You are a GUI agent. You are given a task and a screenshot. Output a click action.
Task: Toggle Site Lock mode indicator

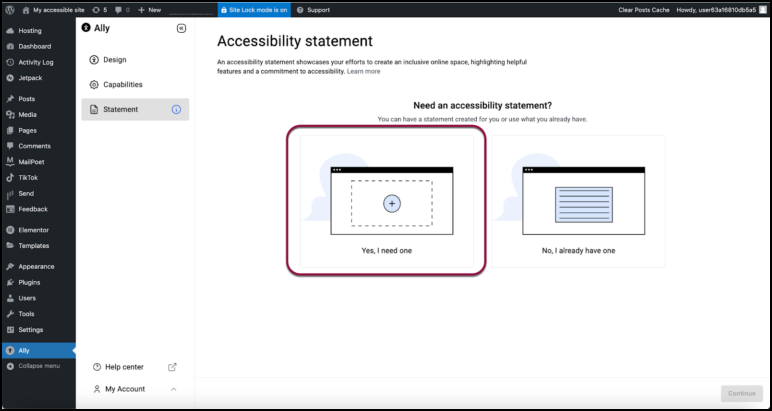[x=254, y=9]
